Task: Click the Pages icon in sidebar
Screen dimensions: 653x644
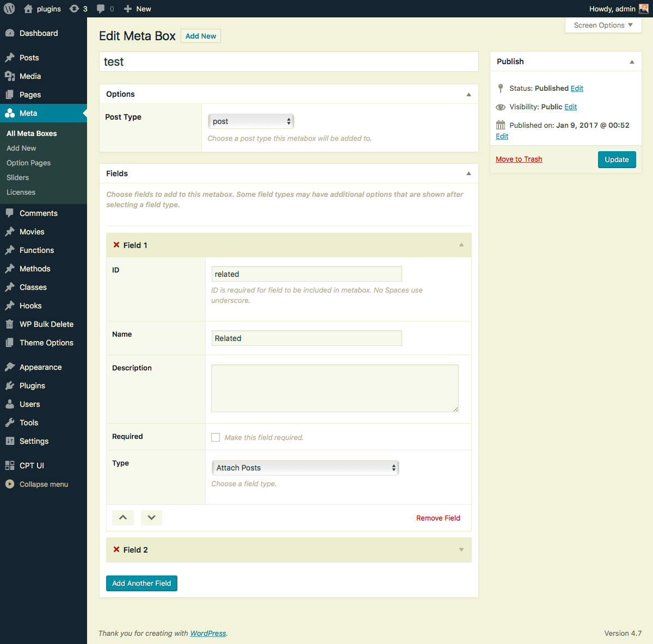Action: (10, 95)
